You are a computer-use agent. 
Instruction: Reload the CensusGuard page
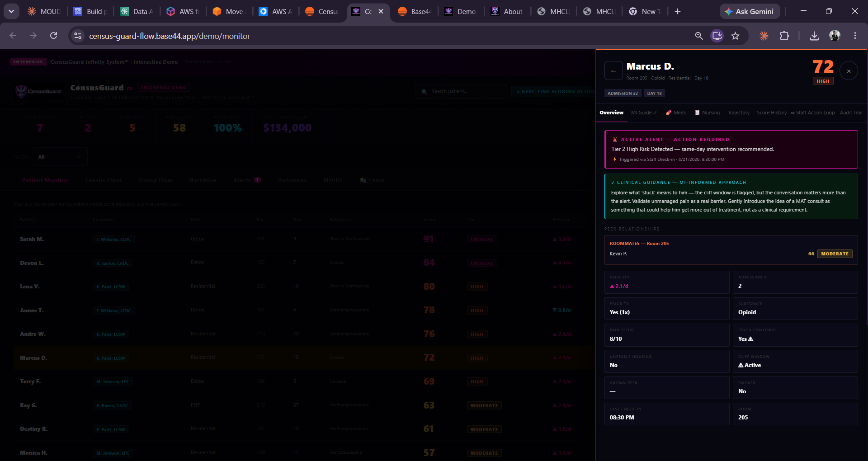tap(53, 36)
